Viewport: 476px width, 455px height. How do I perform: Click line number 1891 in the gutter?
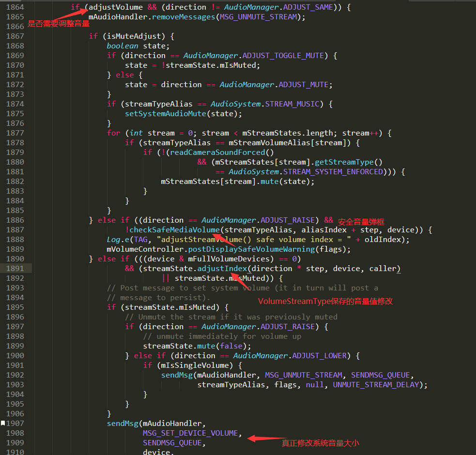[x=15, y=269]
